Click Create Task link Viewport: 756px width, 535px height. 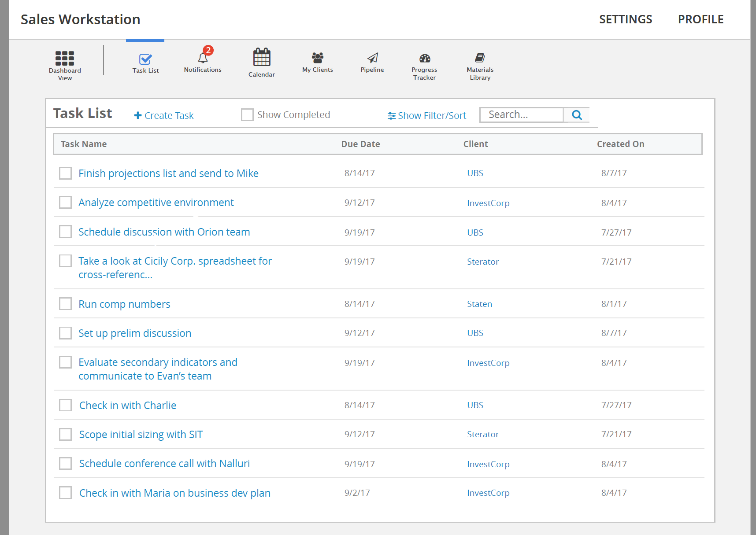tap(164, 115)
